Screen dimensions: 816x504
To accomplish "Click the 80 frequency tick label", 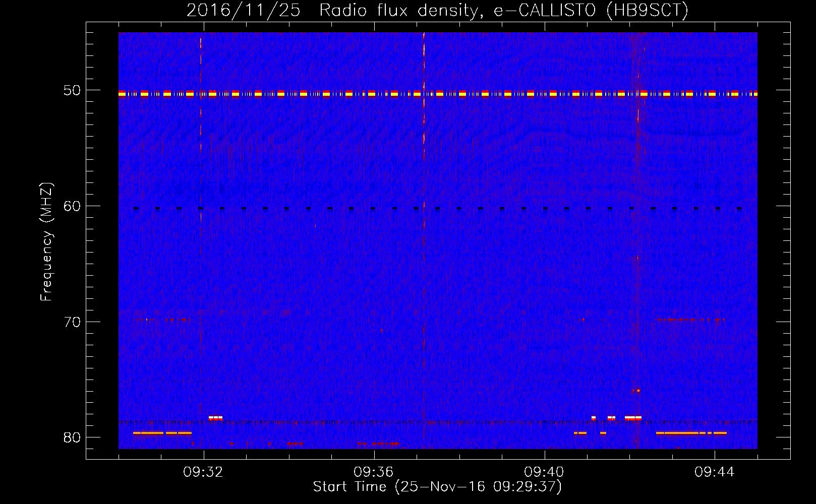I will coord(72,437).
